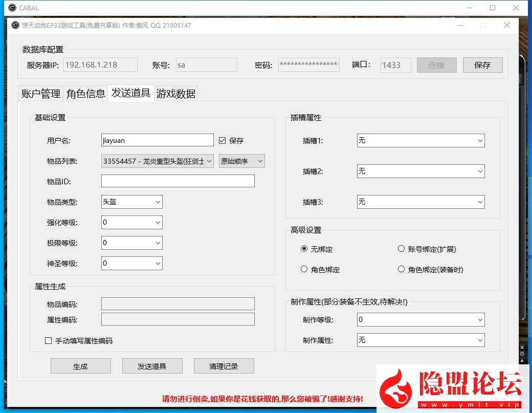Click the 账号 field containing sa
The image size is (532, 413).
[207, 65]
